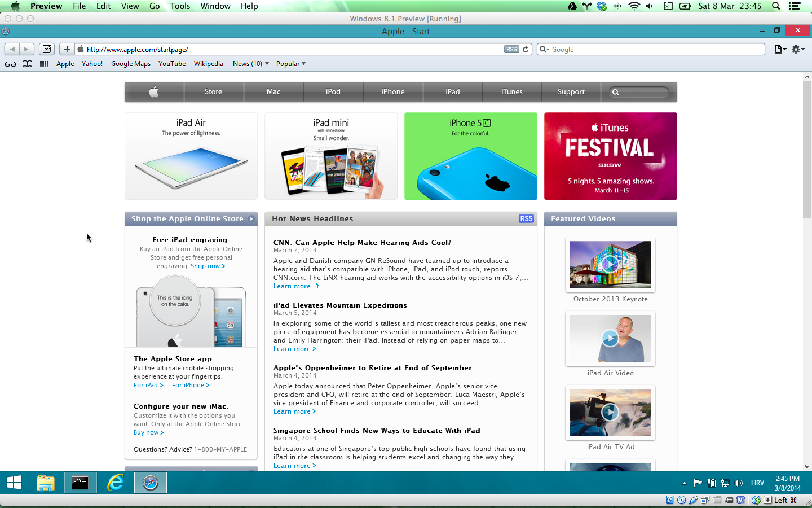Open the Mac tab on Apple site
812x508 pixels.
point(273,91)
